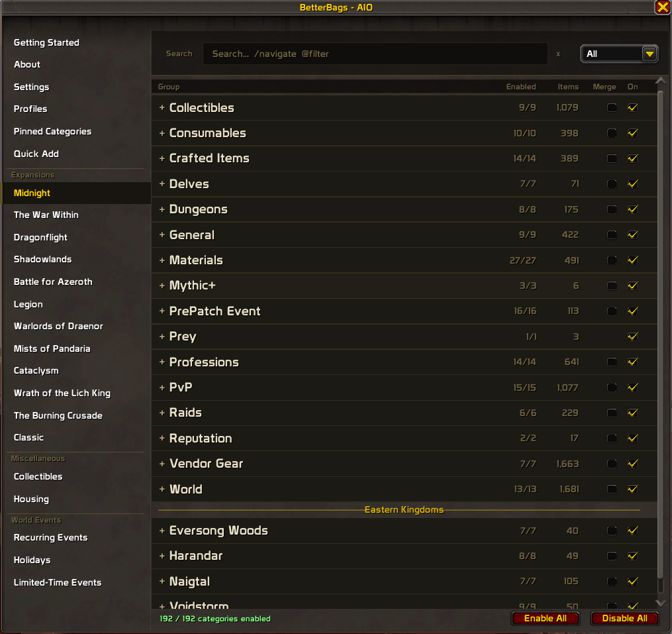Open Housing under Miscellaneous
Screen dimensions: 672x634
click(31, 500)
